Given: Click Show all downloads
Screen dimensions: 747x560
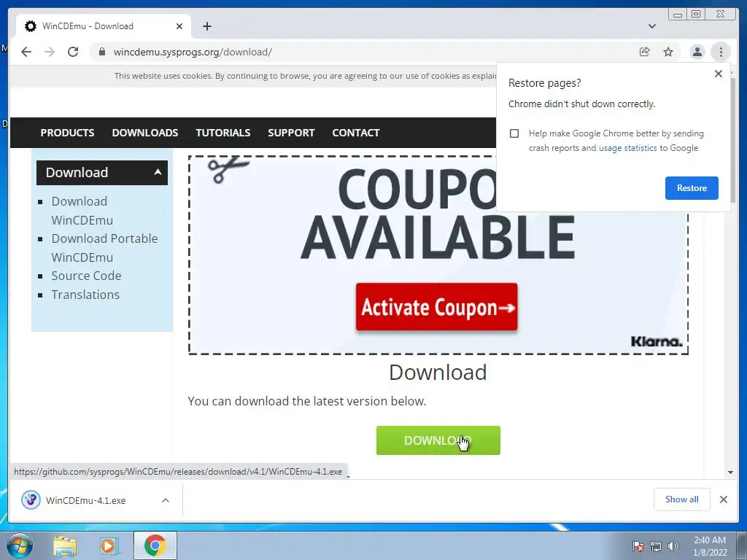Looking at the screenshot, I should tap(682, 499).
